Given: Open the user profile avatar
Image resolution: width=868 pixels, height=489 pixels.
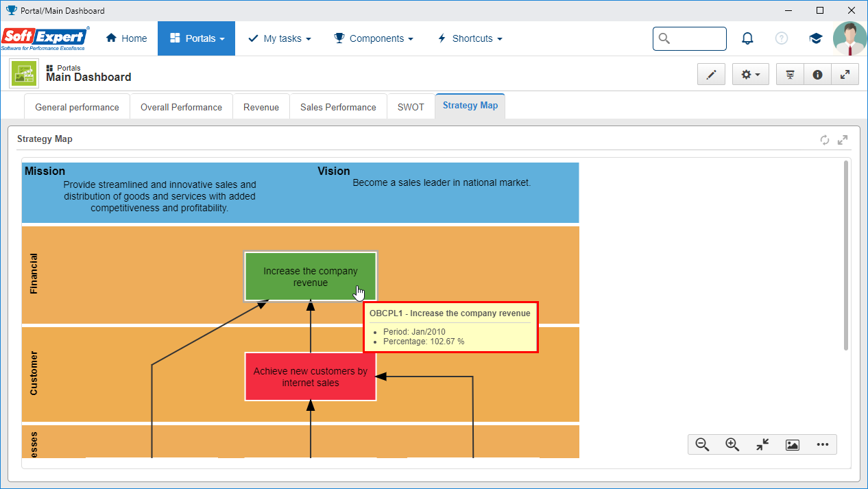Looking at the screenshot, I should coord(849,38).
